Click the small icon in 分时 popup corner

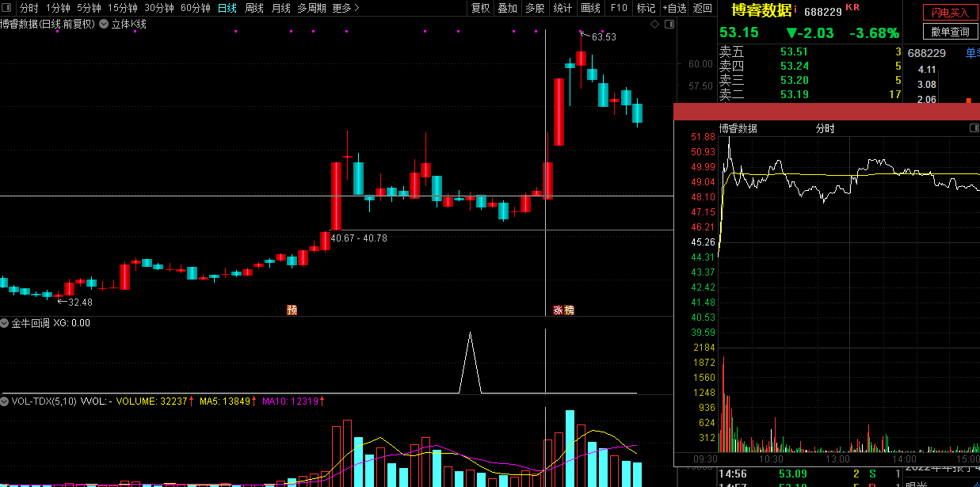tap(974, 128)
